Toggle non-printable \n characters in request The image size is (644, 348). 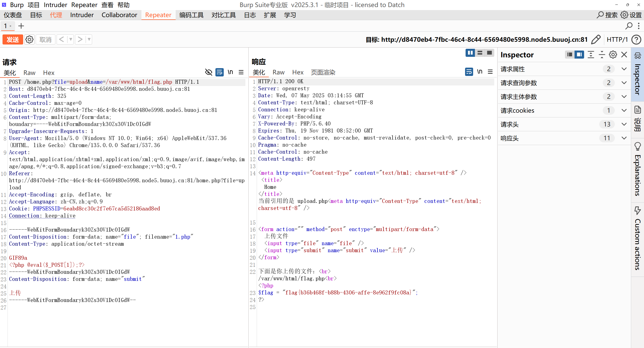[230, 72]
